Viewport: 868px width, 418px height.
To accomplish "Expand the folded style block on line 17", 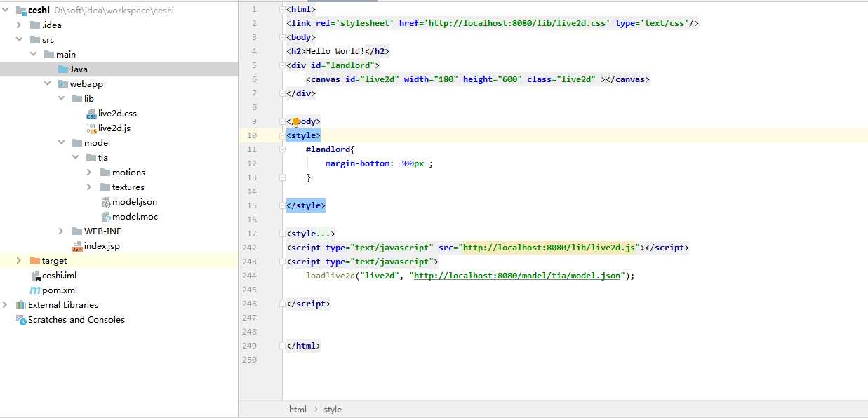I will pos(282,234).
